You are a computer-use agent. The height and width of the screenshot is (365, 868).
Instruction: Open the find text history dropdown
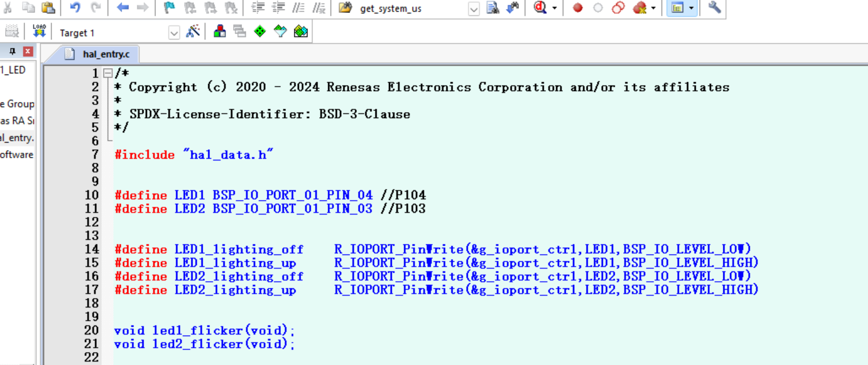tap(474, 8)
